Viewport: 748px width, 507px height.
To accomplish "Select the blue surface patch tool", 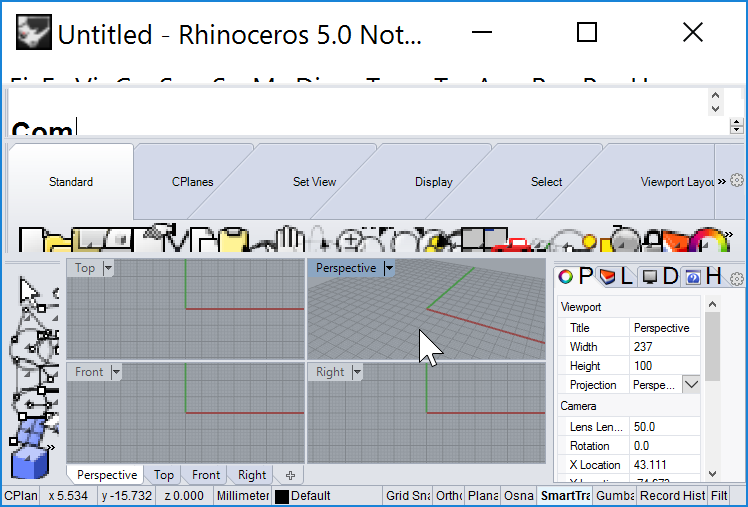I will [x=33, y=432].
